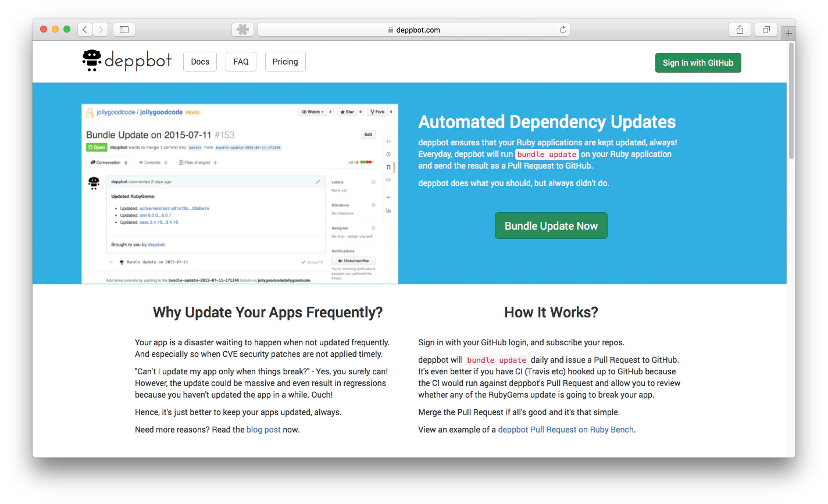
Task: Open deppbot Pull Request on Ruby Bench link
Action: click(x=566, y=430)
